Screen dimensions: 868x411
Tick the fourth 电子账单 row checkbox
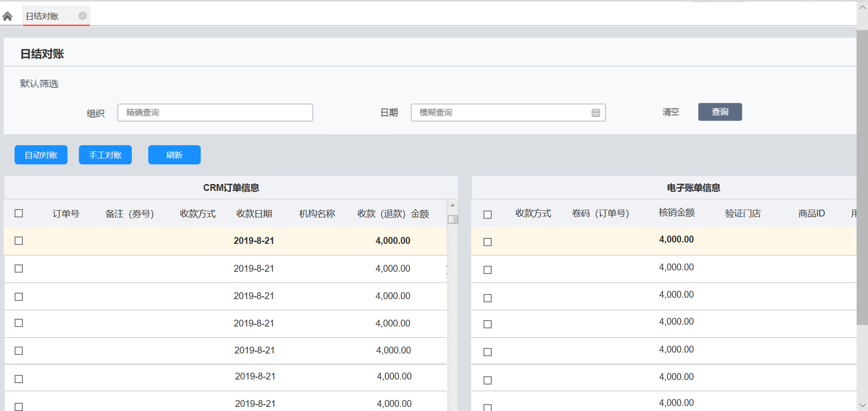tap(488, 324)
